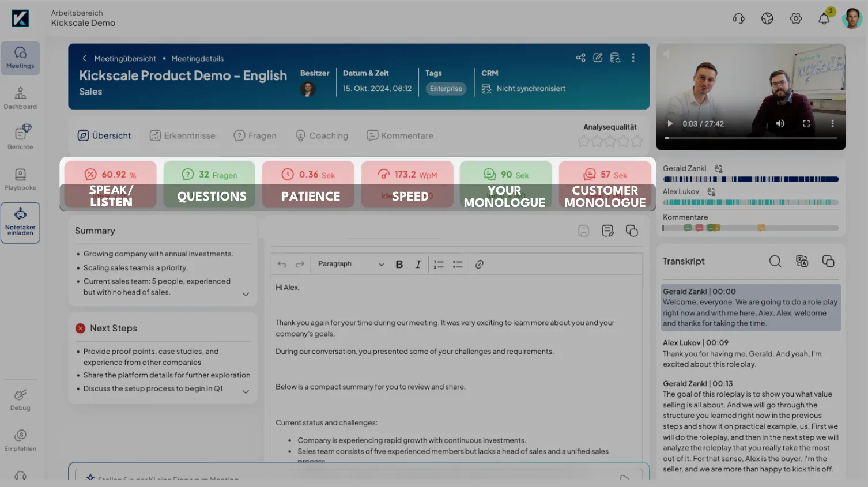Go back with the chevron arrow
The height and width of the screenshot is (487, 868).
(85, 58)
